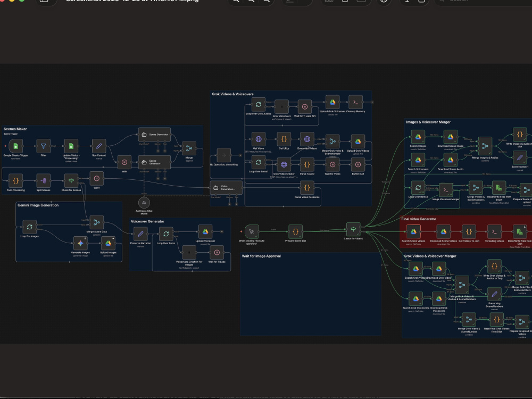The image size is (532, 399).
Task: Select the manual Execute workflow trigger node
Action: (x=252, y=231)
